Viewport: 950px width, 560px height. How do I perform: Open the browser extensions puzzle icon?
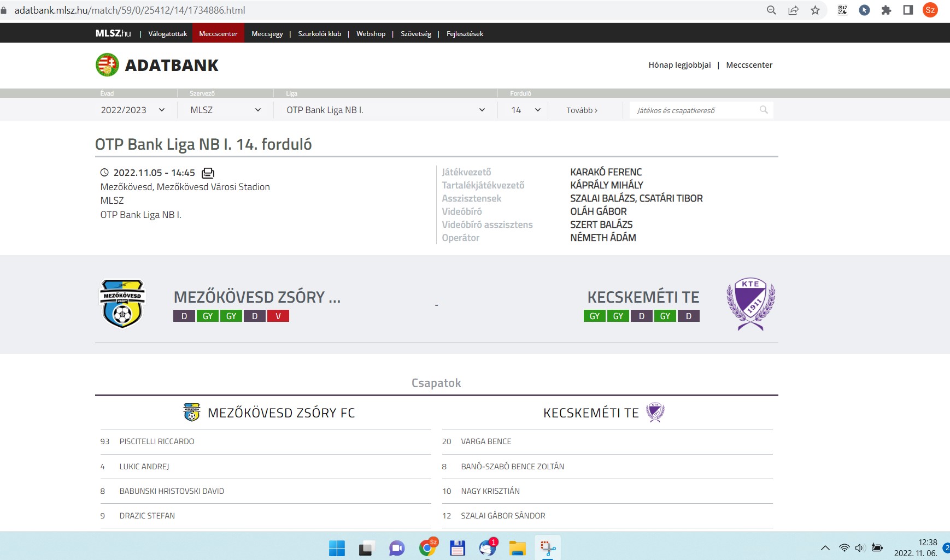(x=886, y=10)
